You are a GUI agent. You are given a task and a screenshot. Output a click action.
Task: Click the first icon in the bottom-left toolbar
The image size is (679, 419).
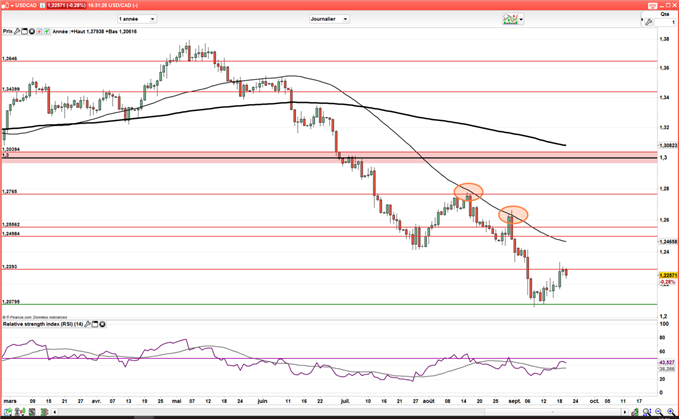pyautogui.click(x=8, y=412)
